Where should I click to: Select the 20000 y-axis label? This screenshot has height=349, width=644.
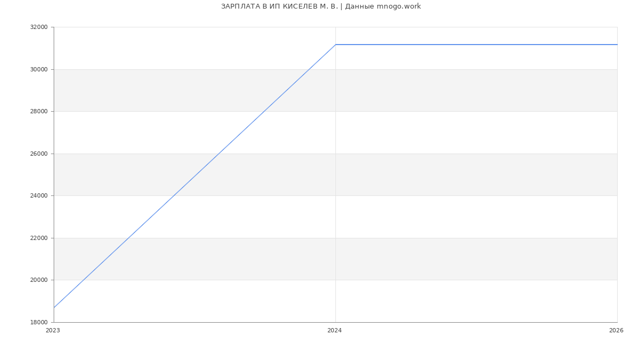(x=39, y=280)
